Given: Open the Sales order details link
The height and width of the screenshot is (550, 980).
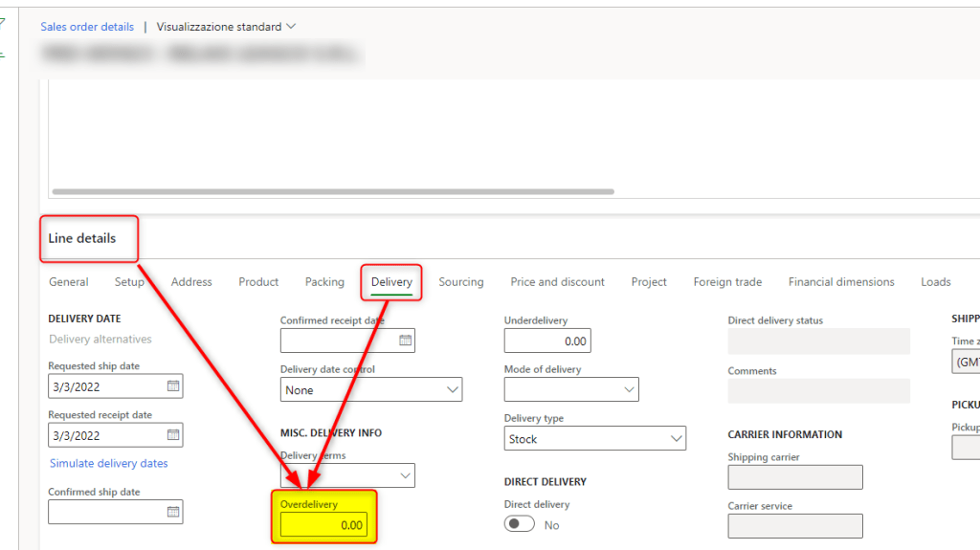Looking at the screenshot, I should coord(87,27).
